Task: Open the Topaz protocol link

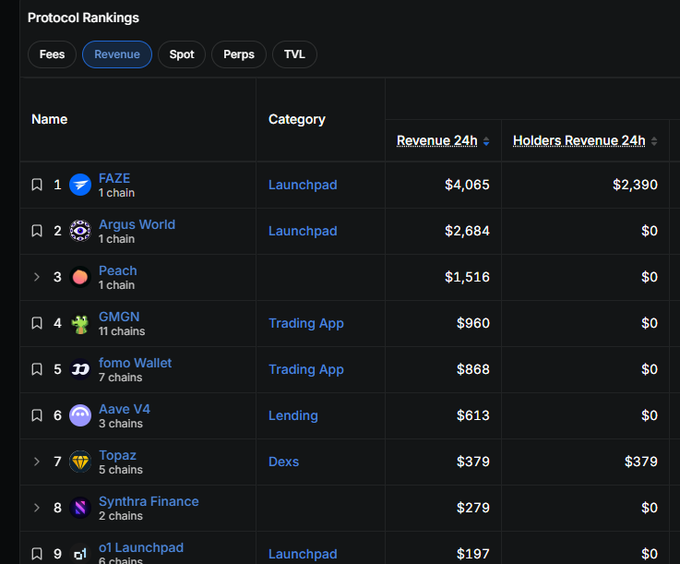Action: tap(118, 455)
